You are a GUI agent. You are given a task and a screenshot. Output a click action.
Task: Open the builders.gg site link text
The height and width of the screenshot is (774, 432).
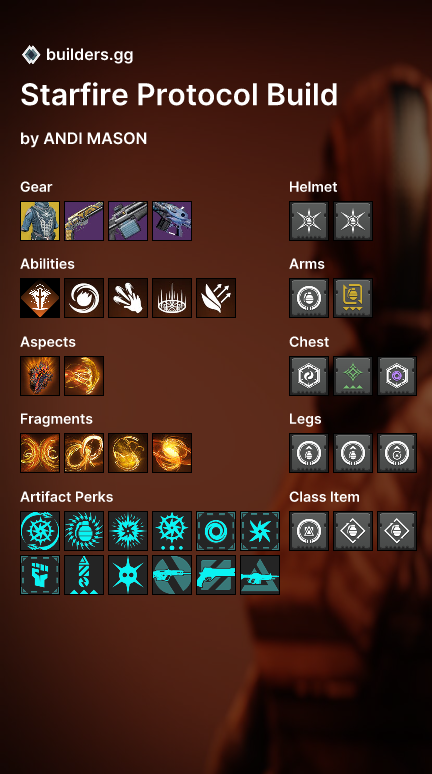[89, 54]
